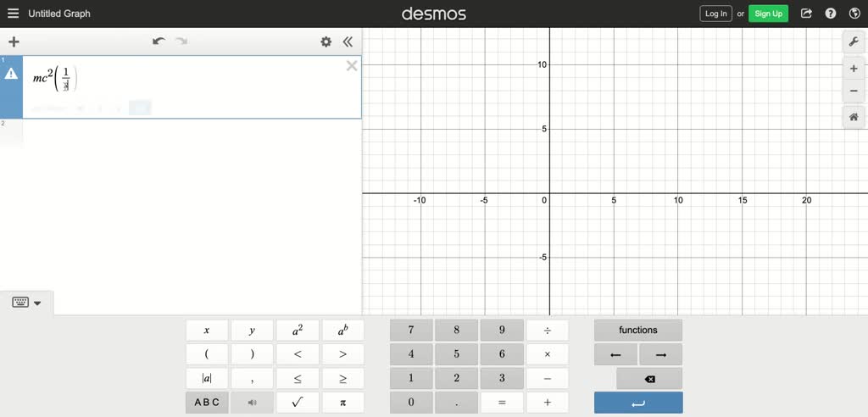Tap the backspace delete key
The image size is (868, 417).
(x=650, y=379)
